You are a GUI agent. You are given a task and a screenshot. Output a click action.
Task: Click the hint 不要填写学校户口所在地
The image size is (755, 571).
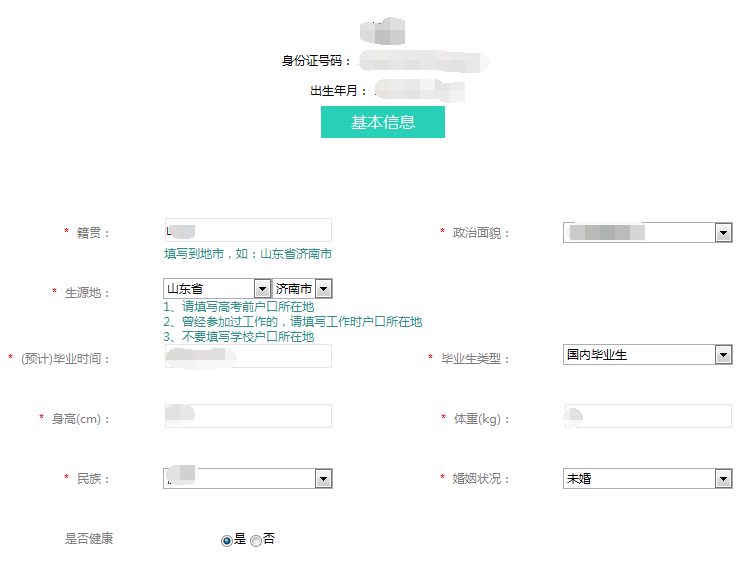(238, 337)
